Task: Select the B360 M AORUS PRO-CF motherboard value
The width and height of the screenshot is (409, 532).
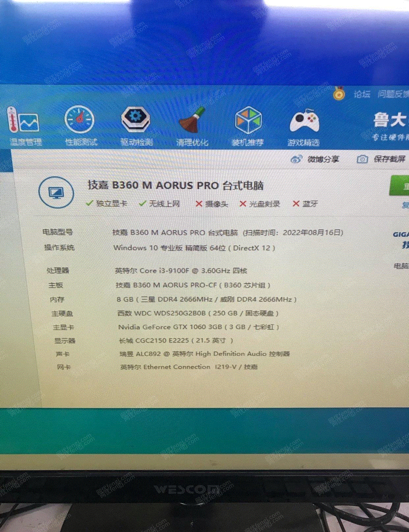Action: click(193, 285)
